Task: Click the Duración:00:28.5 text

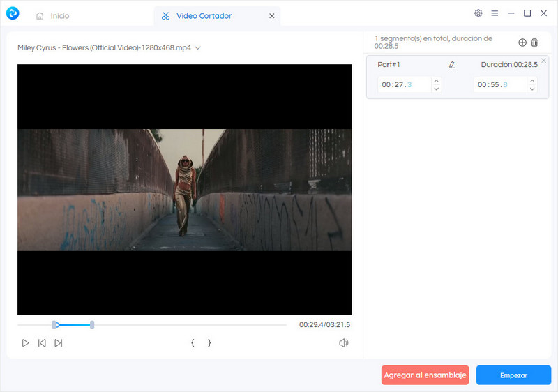Action: 509,65
